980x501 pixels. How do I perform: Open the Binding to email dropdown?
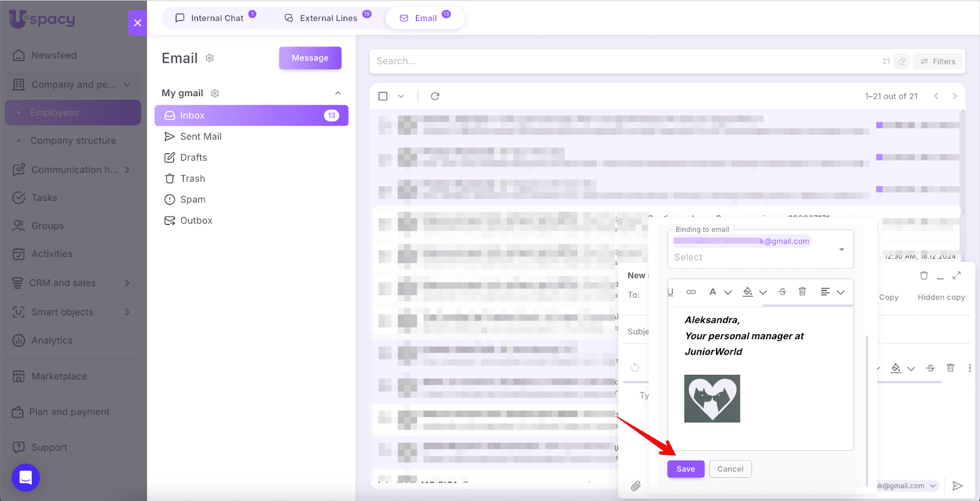pos(841,249)
